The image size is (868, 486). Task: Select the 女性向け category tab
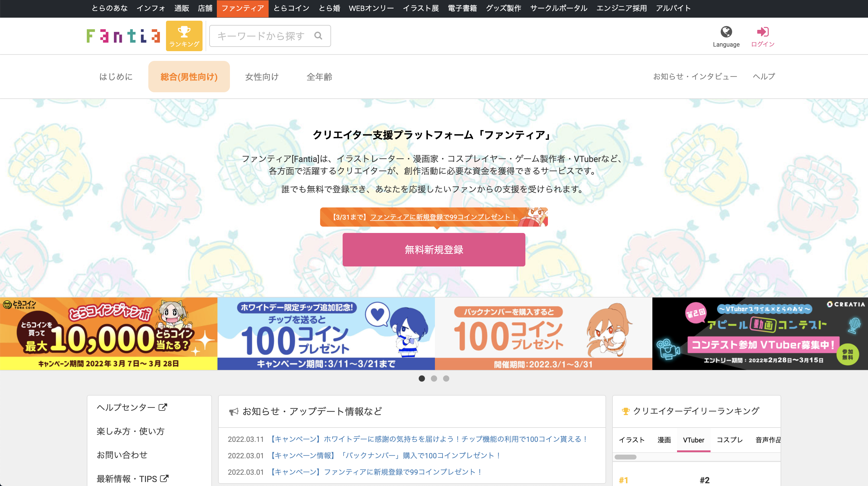[x=262, y=76]
